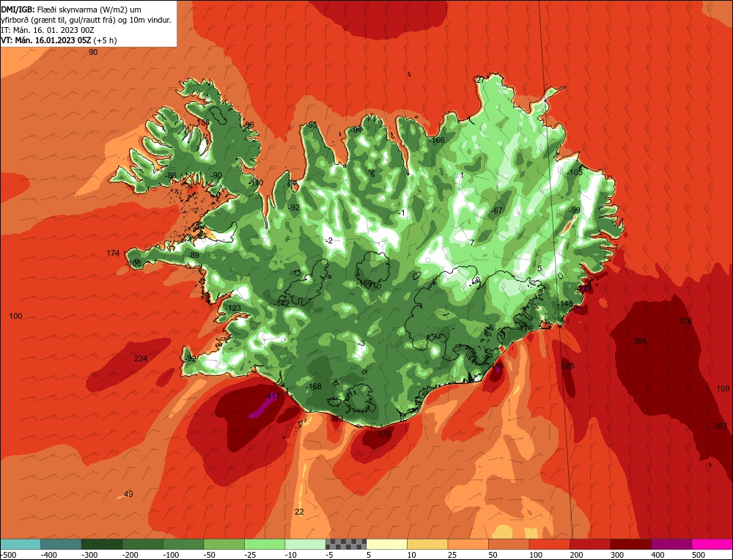Click the title line "DMI/IGB: Flæði skynvarma (W/m2) um"

(x=71, y=10)
